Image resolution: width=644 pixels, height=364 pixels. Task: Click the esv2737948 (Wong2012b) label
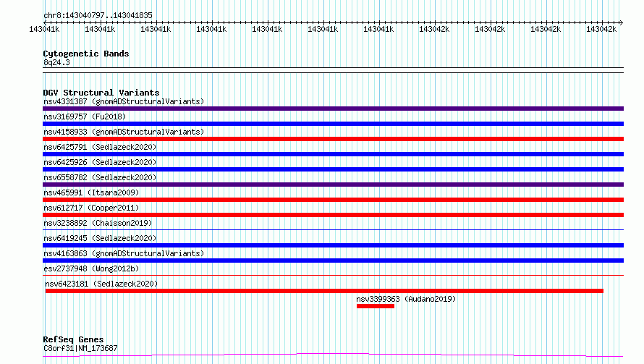point(93,268)
